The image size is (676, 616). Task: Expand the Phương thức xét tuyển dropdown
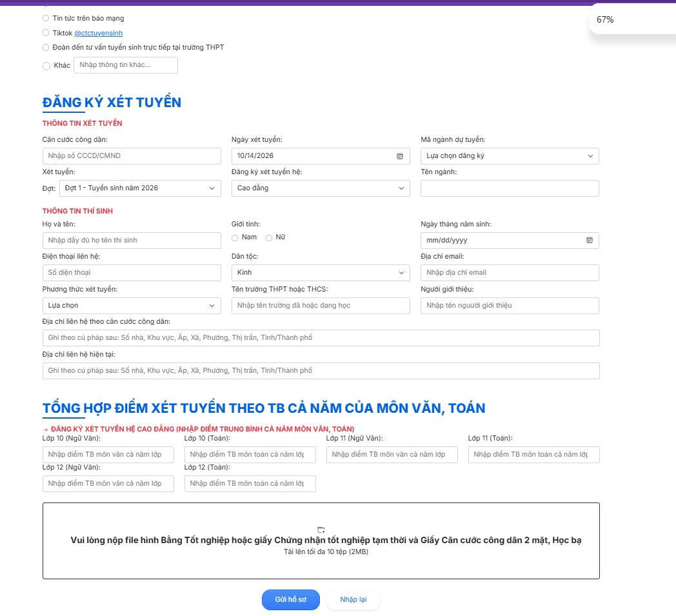click(x=132, y=306)
